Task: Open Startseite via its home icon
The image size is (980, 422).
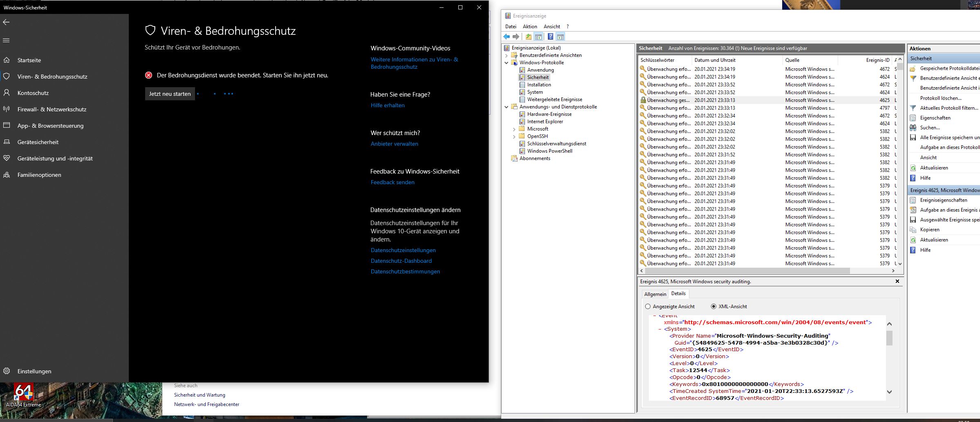Action: point(7,60)
